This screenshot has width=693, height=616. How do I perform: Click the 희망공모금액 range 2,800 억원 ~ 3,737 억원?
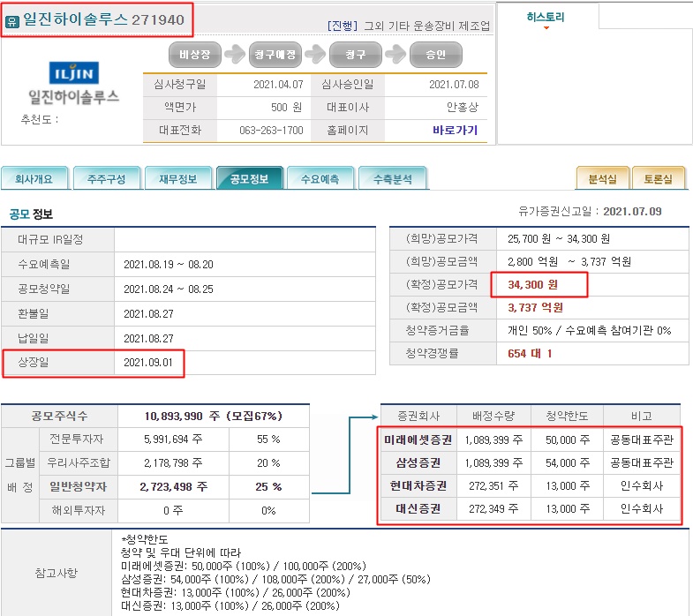pos(569,261)
